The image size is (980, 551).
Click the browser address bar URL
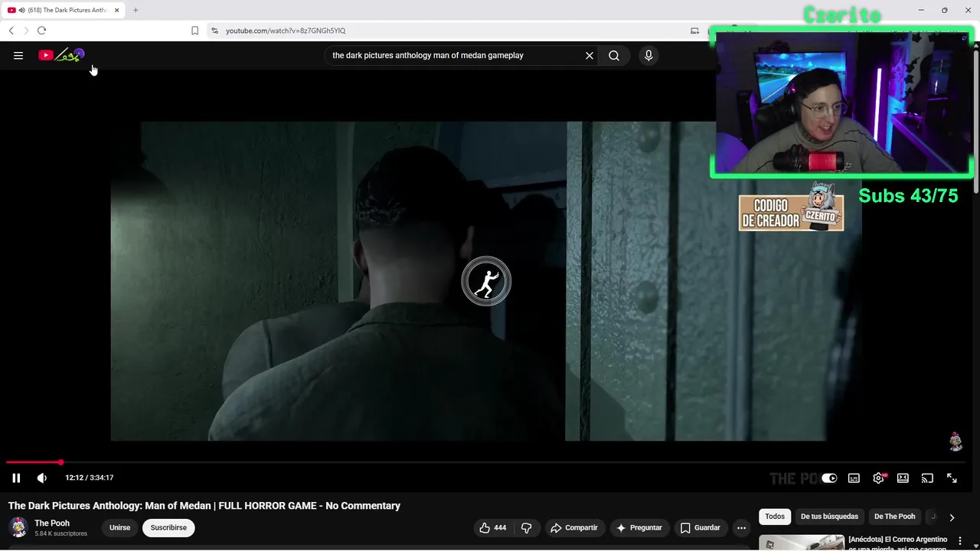point(286,31)
